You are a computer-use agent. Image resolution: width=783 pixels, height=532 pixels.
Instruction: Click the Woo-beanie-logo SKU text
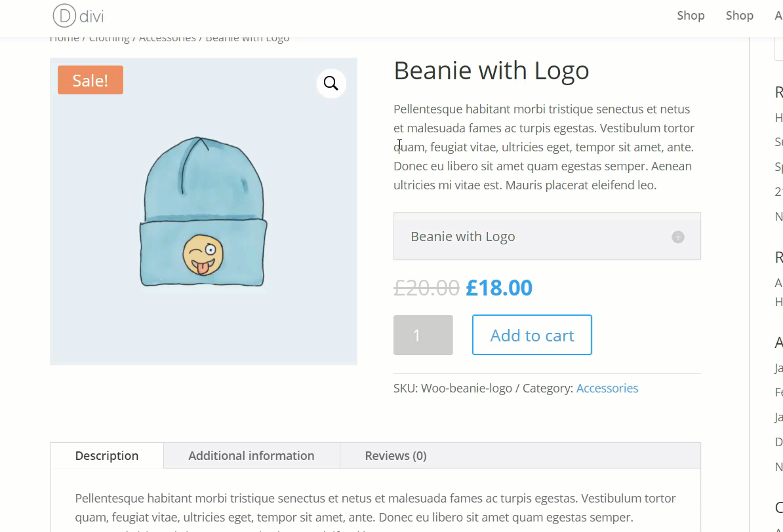[466, 389]
